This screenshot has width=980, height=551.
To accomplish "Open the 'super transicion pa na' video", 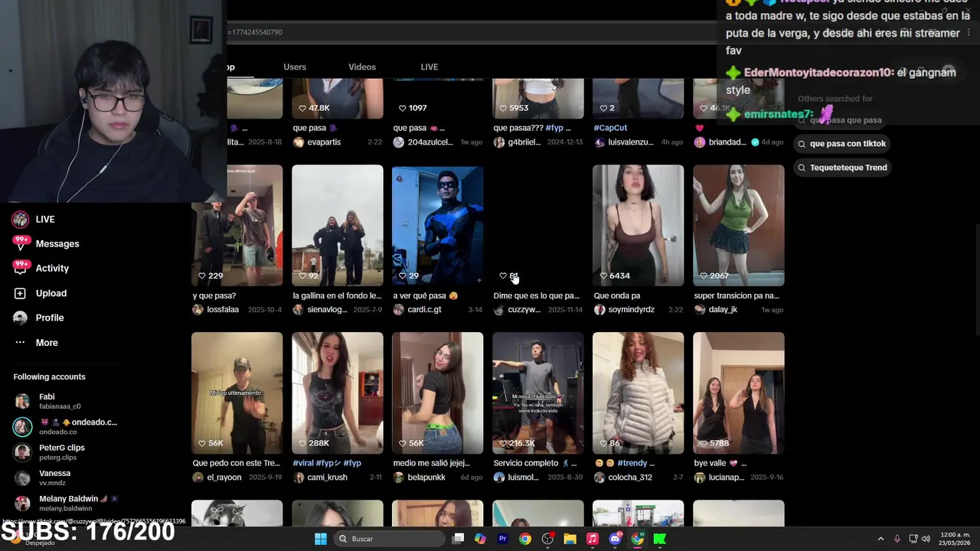I will tap(739, 226).
